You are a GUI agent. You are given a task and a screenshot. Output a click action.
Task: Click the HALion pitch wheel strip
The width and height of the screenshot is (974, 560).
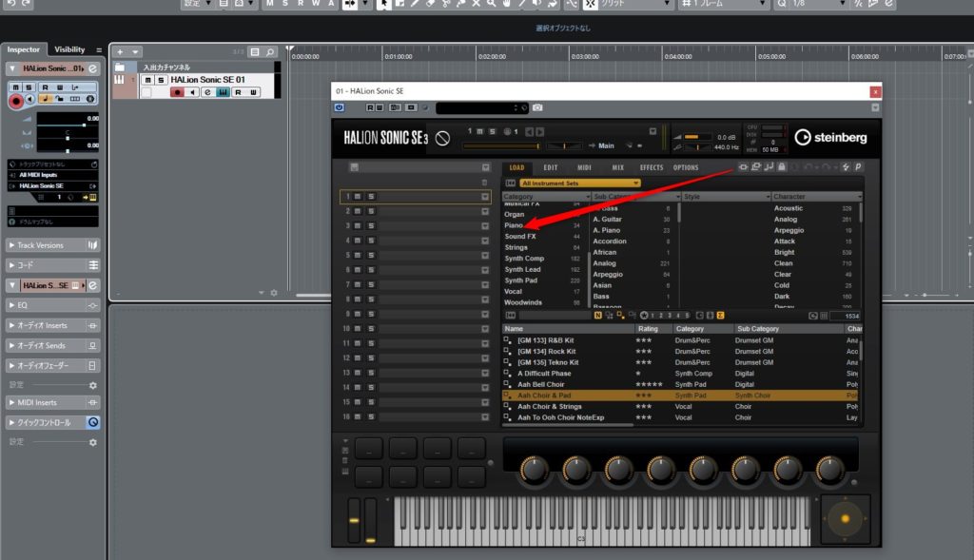point(354,522)
